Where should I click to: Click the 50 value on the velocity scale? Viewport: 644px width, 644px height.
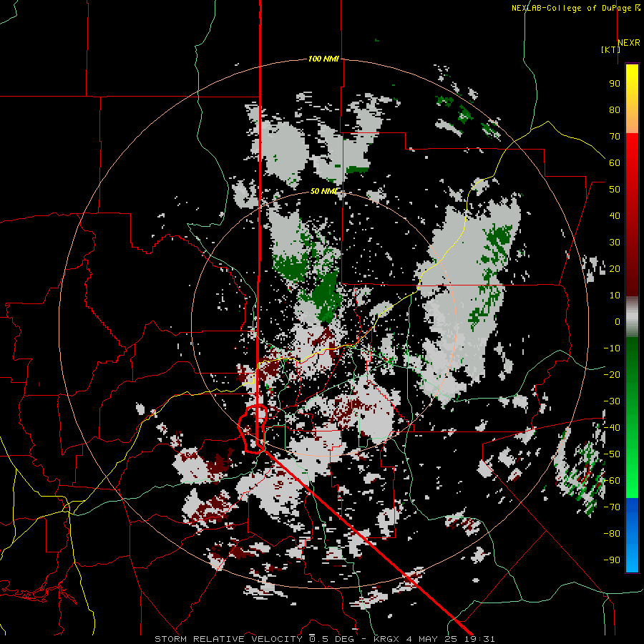[x=615, y=190]
